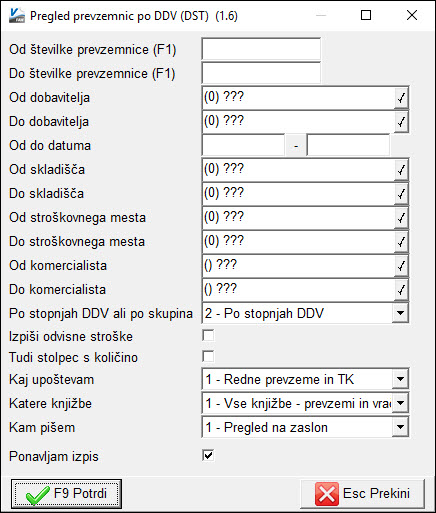Viewport: 436px width, 513px height.
Task: Open Kaj upoštevam dropdown list
Action: click(x=400, y=379)
